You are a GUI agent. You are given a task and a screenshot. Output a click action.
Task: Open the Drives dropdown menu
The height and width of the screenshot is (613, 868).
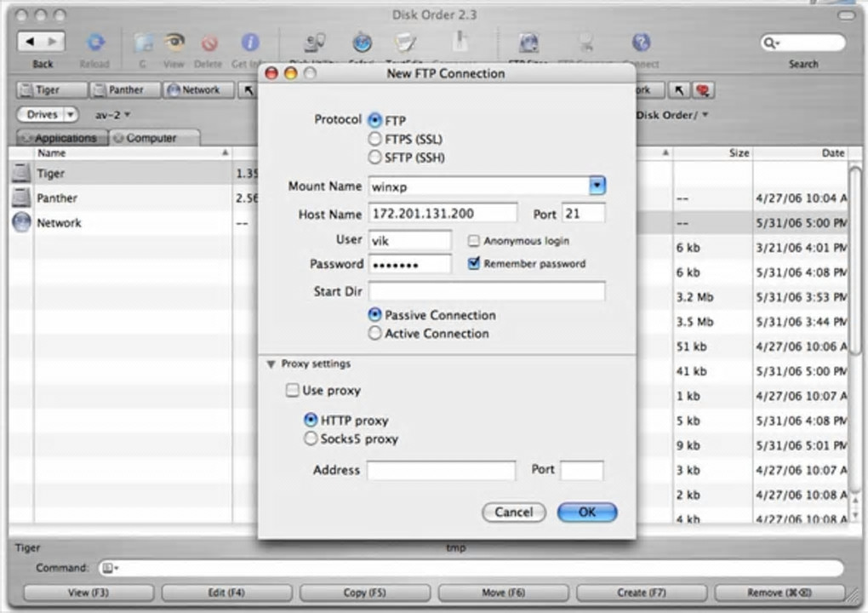[48, 115]
